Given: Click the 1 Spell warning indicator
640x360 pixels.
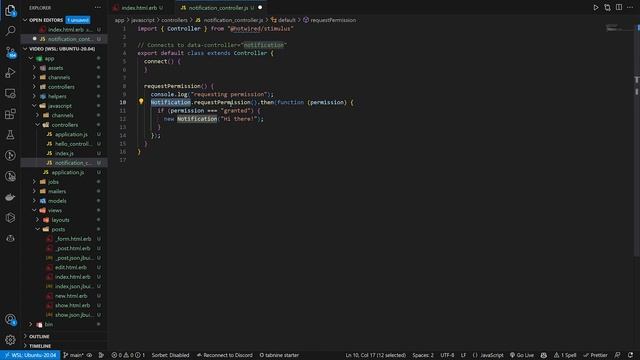Looking at the screenshot, I should [565, 355].
